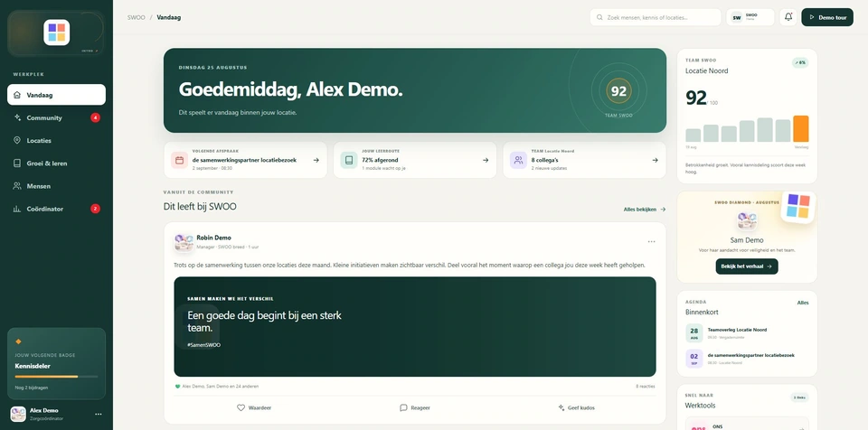
Task: Give kudos with Geef kudos
Action: (576, 407)
